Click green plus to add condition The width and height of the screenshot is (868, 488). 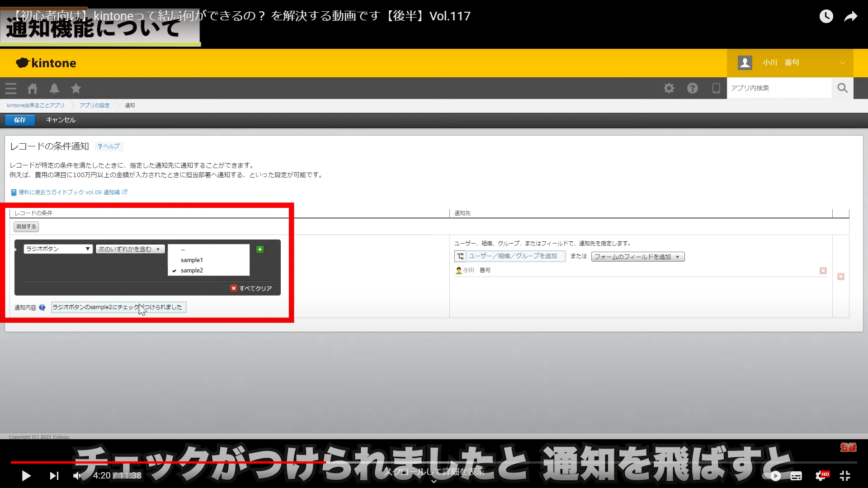click(x=260, y=249)
